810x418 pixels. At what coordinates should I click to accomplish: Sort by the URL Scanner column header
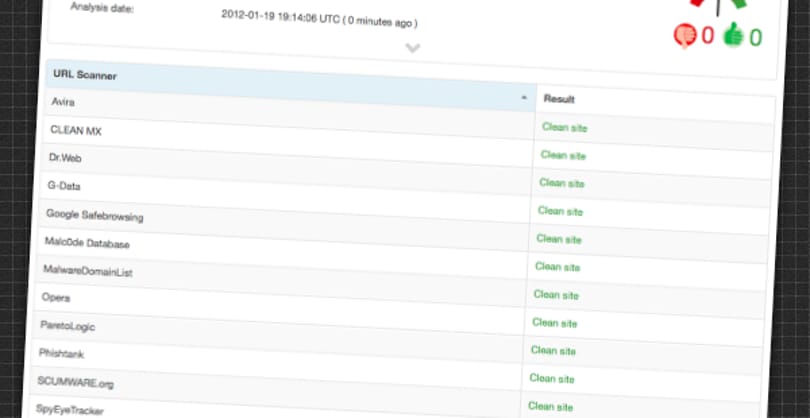click(291, 86)
